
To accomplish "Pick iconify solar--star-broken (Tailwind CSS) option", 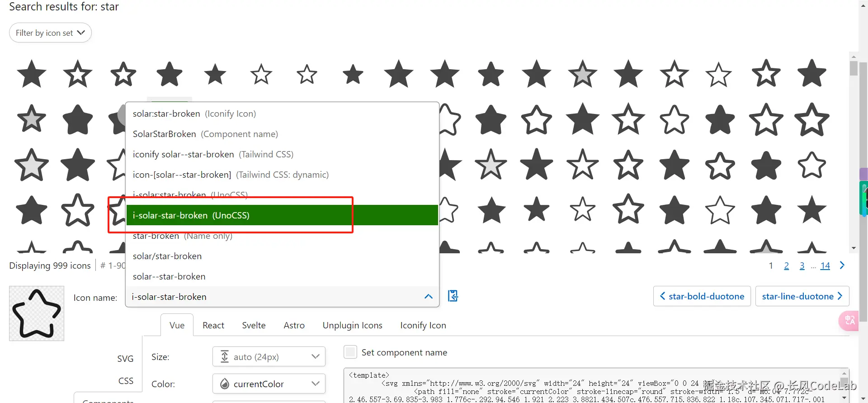I will [x=282, y=154].
